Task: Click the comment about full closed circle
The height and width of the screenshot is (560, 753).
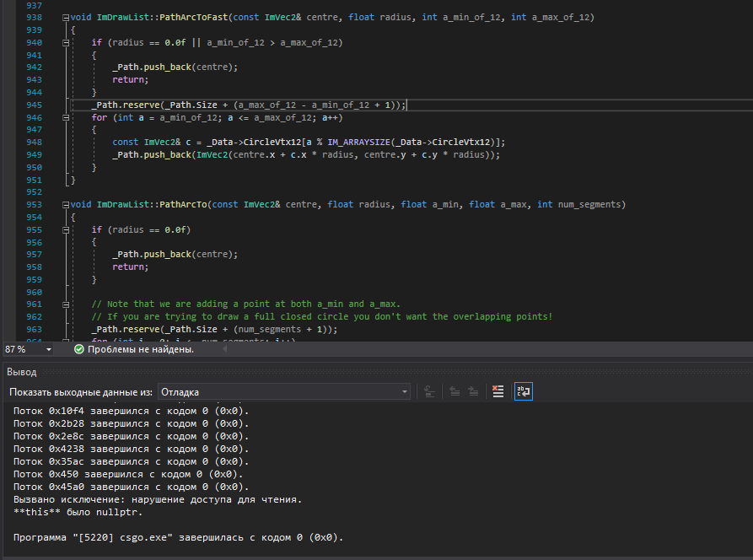Action: (x=322, y=316)
